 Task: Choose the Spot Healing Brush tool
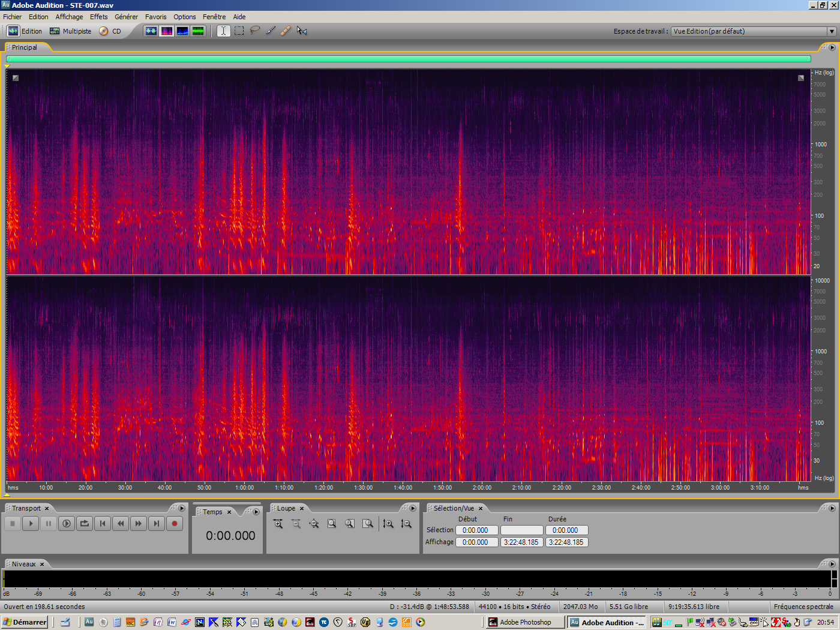click(286, 31)
